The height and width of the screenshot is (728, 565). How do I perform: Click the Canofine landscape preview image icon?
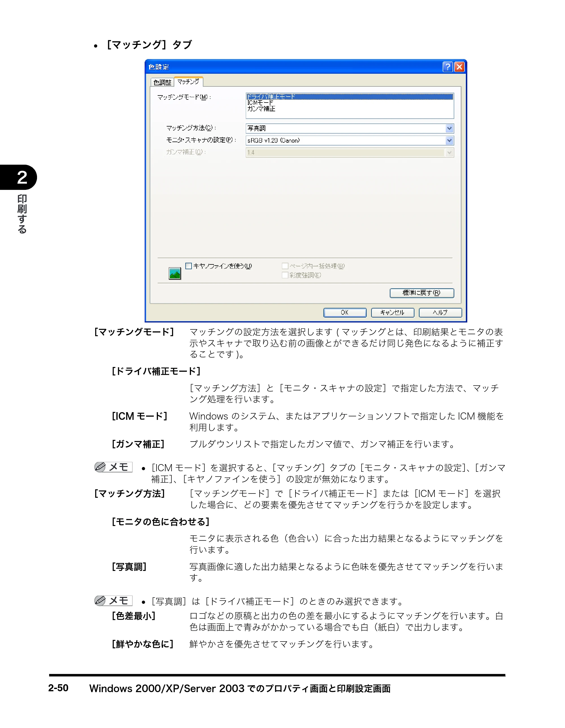[175, 273]
